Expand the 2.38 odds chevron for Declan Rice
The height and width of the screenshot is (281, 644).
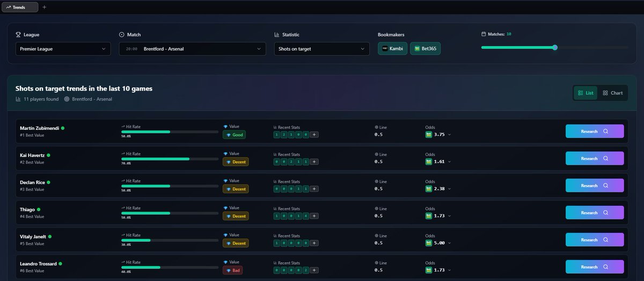coord(449,189)
